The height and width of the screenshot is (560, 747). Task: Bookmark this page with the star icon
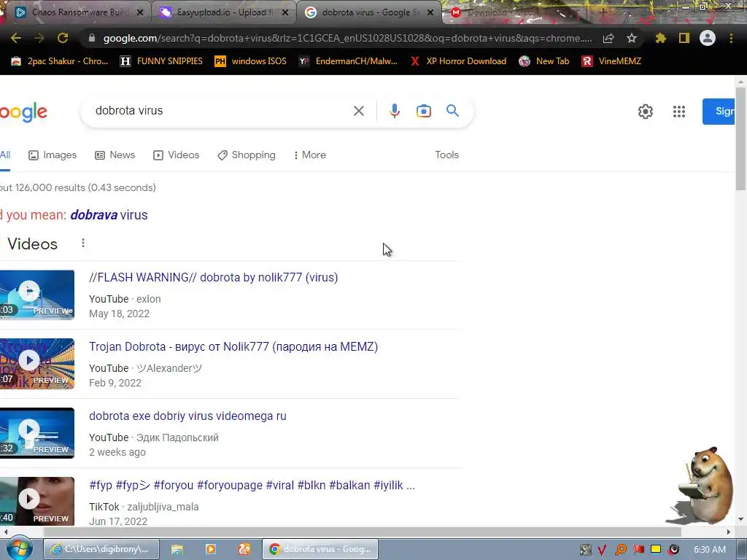tap(632, 39)
